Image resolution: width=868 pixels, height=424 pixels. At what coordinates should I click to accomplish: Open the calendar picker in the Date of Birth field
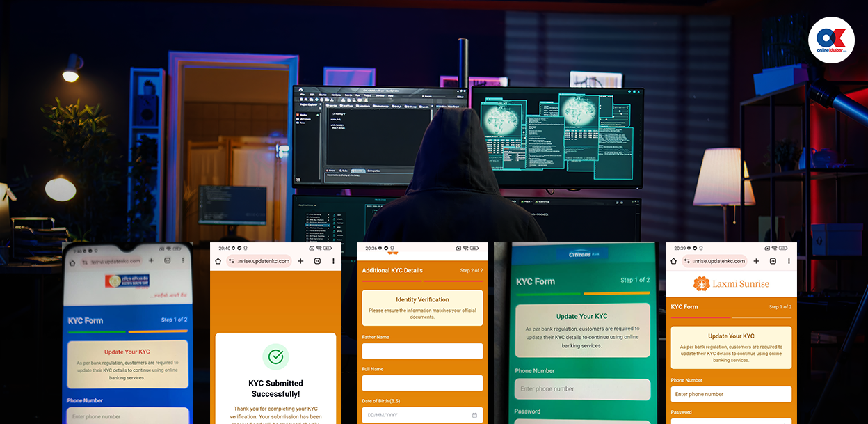pyautogui.click(x=474, y=415)
